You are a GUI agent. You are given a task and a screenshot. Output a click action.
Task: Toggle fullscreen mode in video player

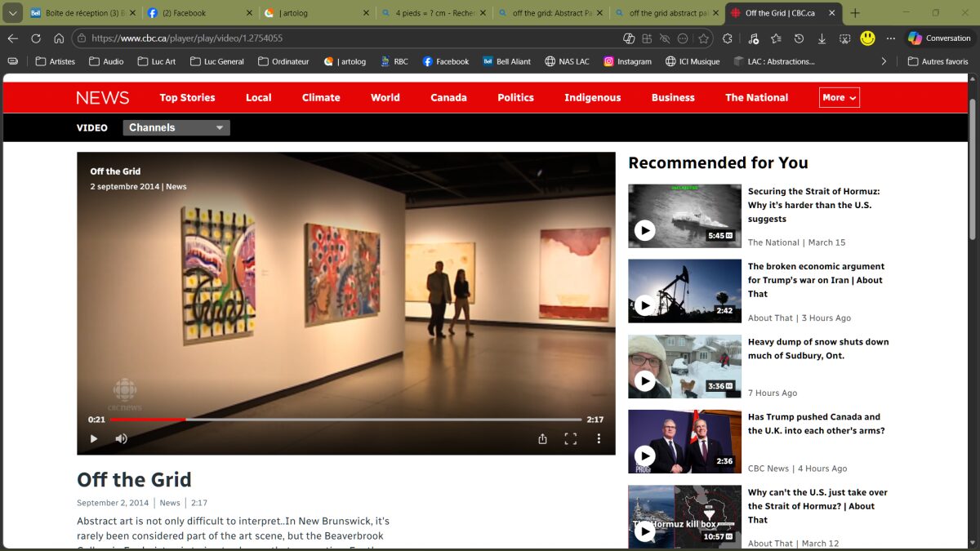(x=570, y=439)
